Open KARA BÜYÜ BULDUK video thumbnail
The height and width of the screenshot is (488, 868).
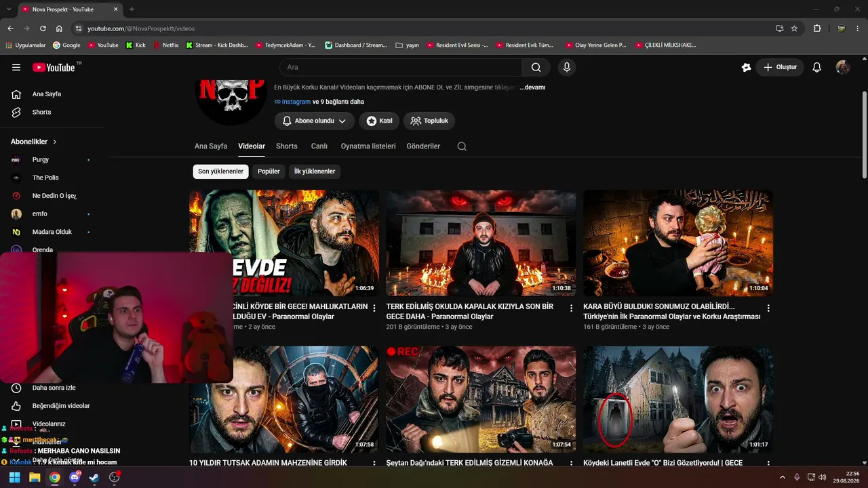pyautogui.click(x=678, y=243)
